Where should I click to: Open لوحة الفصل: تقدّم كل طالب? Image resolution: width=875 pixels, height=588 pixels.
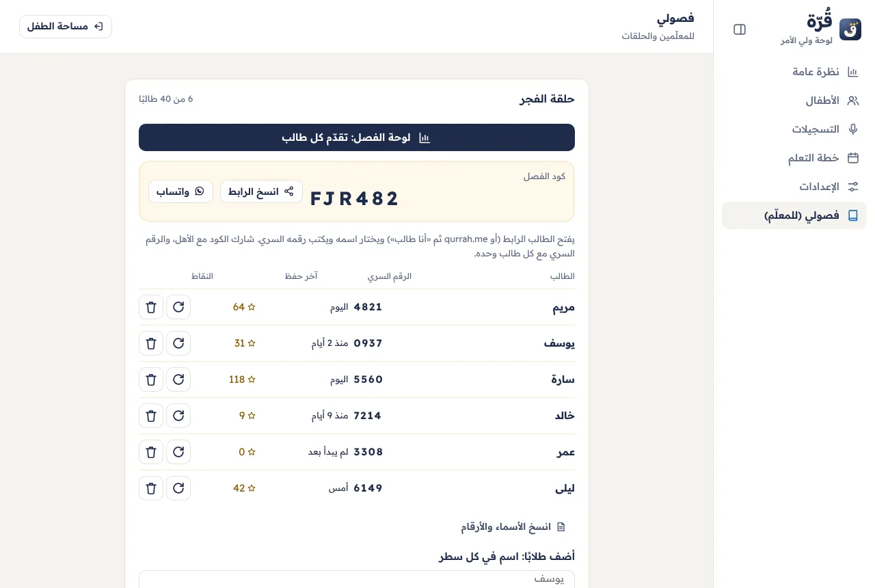pos(357,137)
